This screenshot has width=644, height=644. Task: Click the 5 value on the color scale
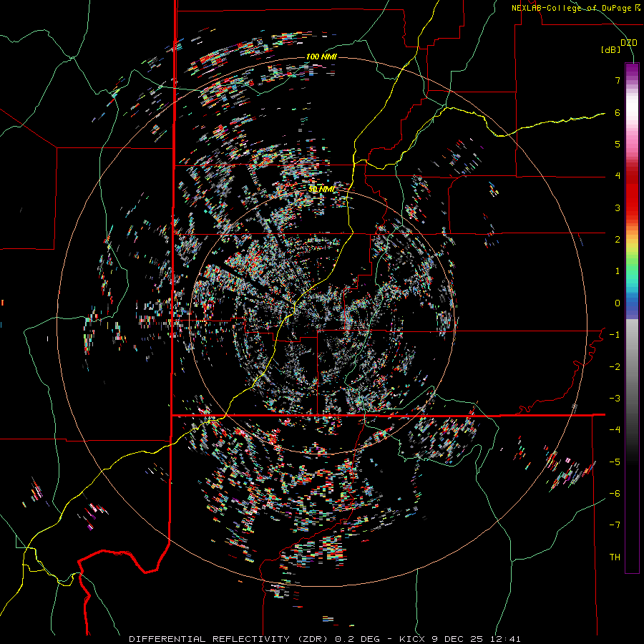click(x=618, y=144)
